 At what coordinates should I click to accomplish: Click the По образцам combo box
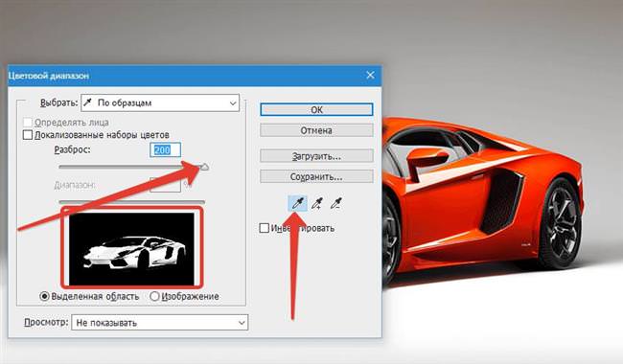tap(160, 103)
